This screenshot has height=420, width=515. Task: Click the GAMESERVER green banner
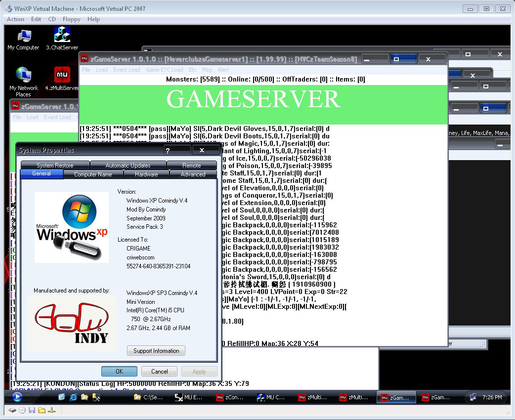click(x=263, y=104)
